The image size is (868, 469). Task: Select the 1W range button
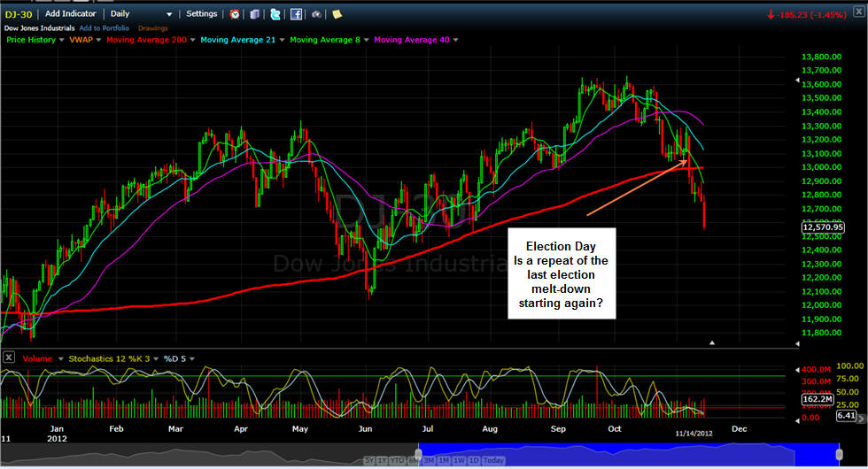coord(459,460)
